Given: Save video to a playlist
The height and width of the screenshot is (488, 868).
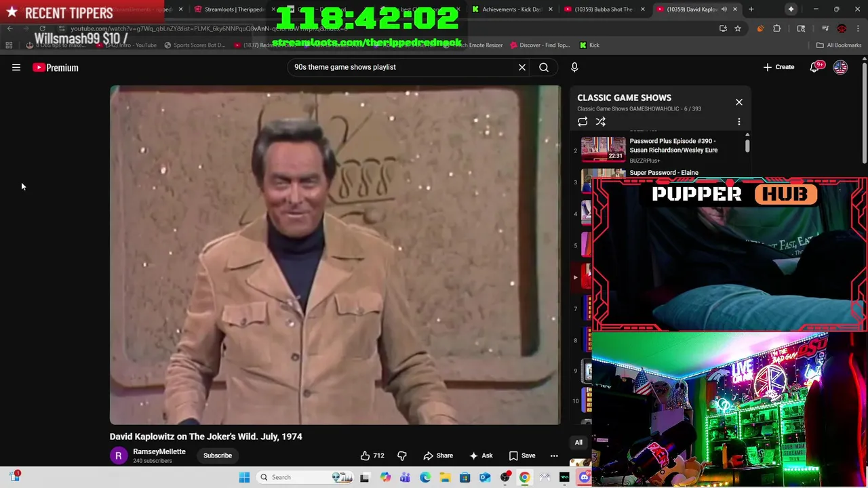Looking at the screenshot, I should click(x=522, y=455).
